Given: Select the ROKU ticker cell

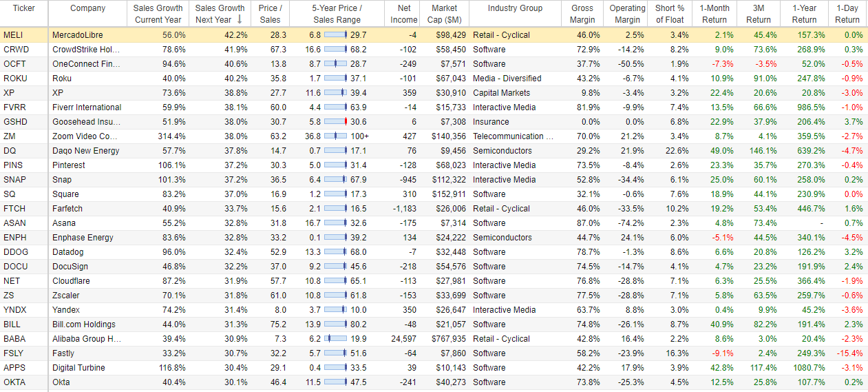Looking at the screenshot, I should pos(14,79).
